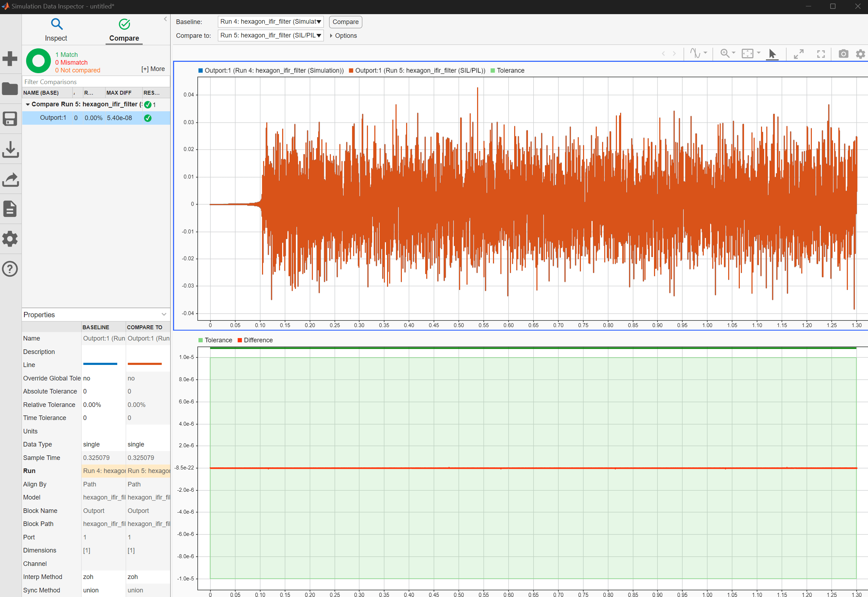Open the Create report document icon
This screenshot has height=597, width=868.
coord(10,209)
